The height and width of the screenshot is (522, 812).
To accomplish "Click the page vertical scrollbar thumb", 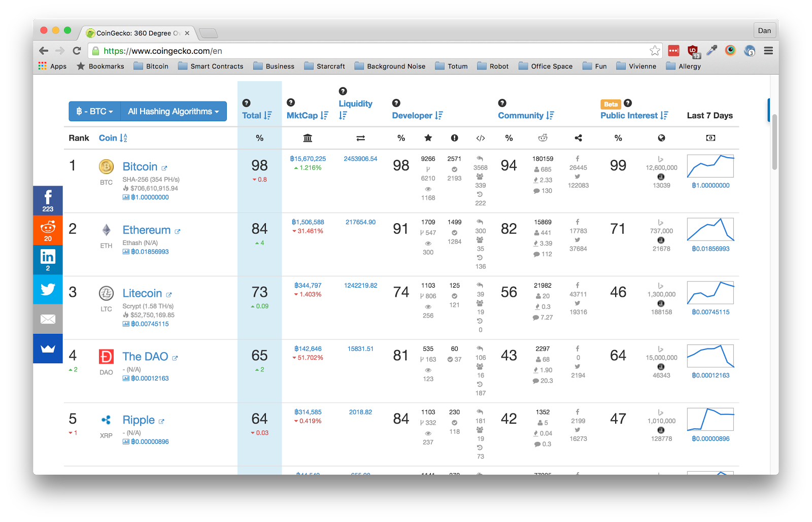I will (774, 142).
